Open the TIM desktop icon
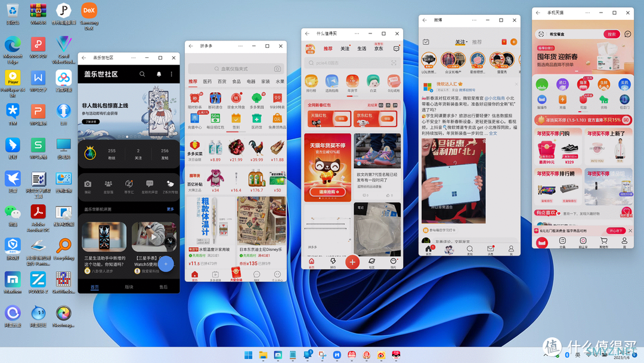 point(13,115)
